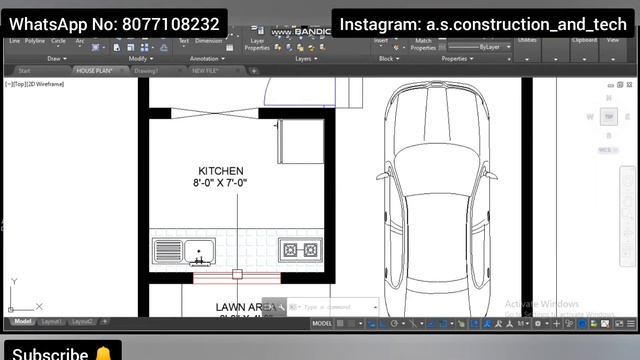The width and height of the screenshot is (640, 360).
Task: Click the blue circle hardware acceleration icon
Action: [582, 324]
